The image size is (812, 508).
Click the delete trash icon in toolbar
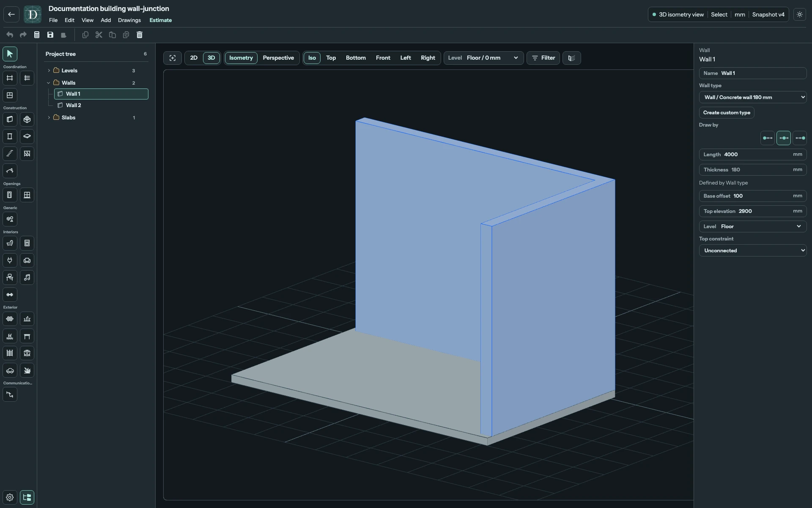point(140,35)
